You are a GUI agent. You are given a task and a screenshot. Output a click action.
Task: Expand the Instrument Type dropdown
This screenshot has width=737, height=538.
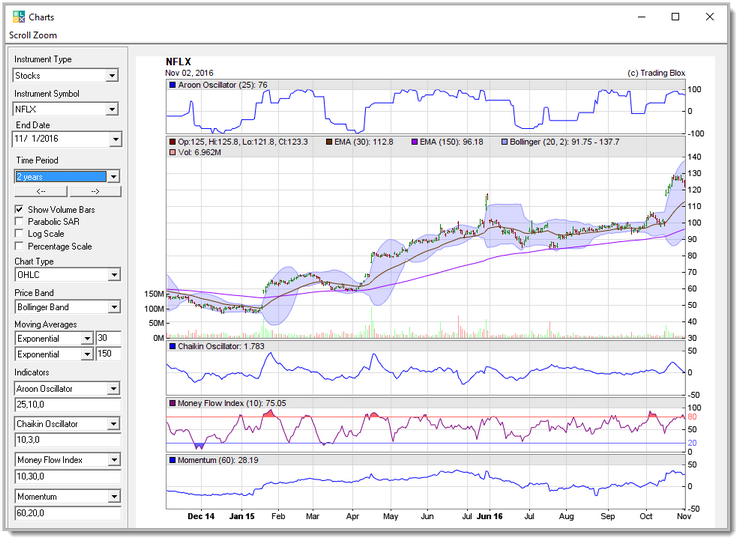pos(112,75)
